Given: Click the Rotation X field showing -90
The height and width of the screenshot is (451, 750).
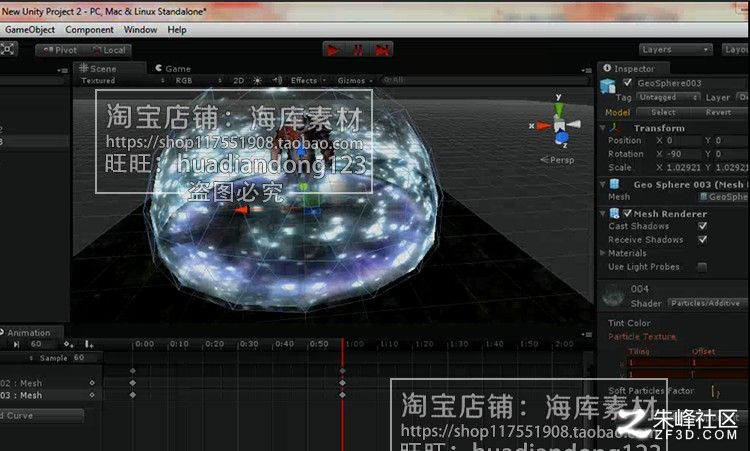Looking at the screenshot, I should coord(684,154).
